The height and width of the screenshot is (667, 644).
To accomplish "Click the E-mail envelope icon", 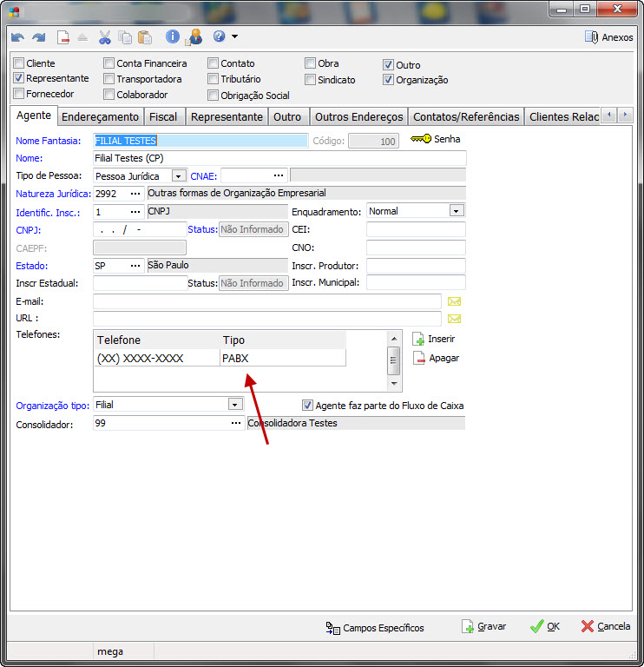I will point(454,301).
